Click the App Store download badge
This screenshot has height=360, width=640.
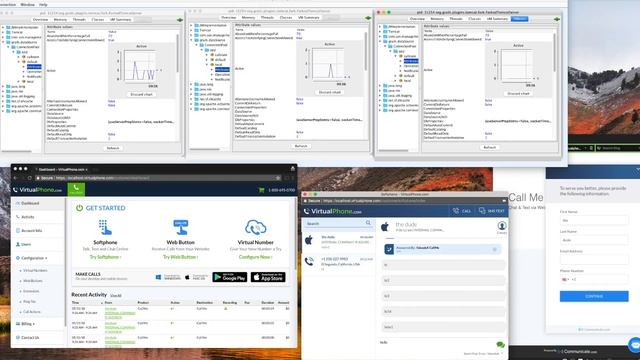[x=268, y=277]
